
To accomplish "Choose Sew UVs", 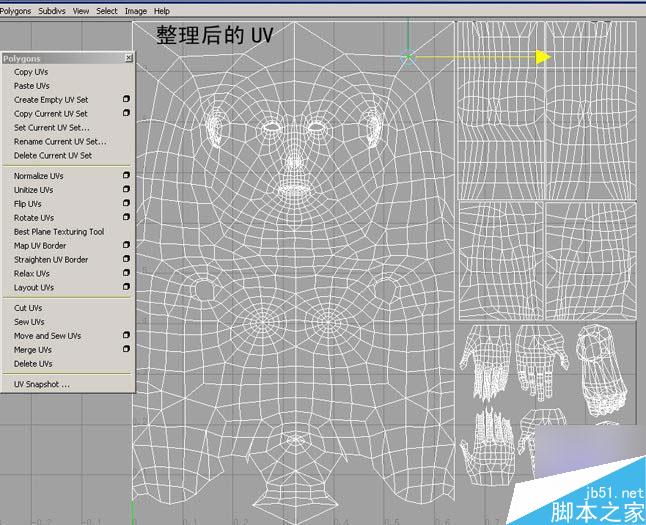I will point(29,322).
